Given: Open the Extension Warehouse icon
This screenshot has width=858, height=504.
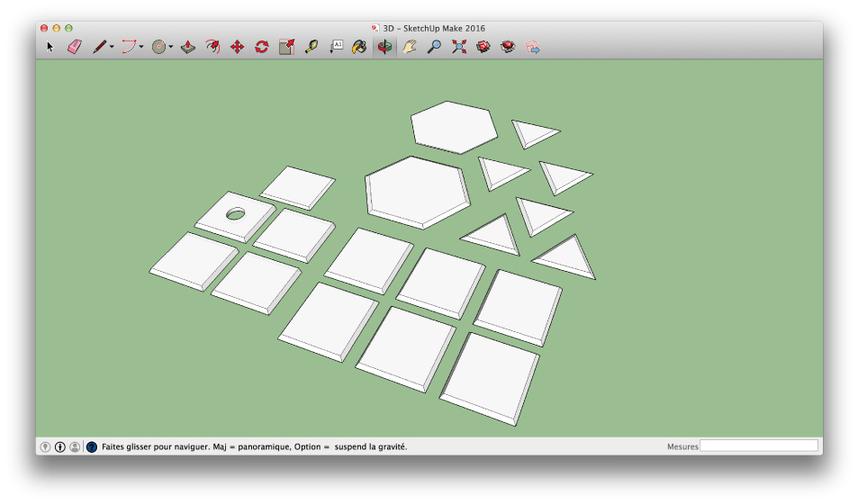Looking at the screenshot, I should click(x=508, y=47).
